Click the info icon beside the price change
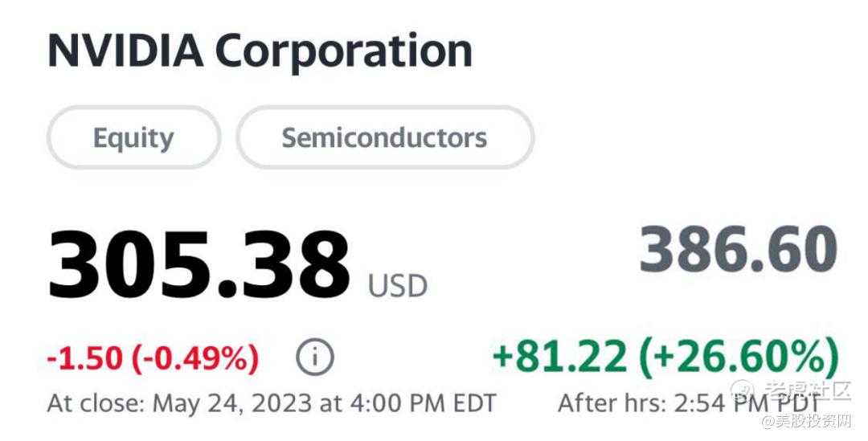The width and height of the screenshot is (868, 441). coord(314,358)
